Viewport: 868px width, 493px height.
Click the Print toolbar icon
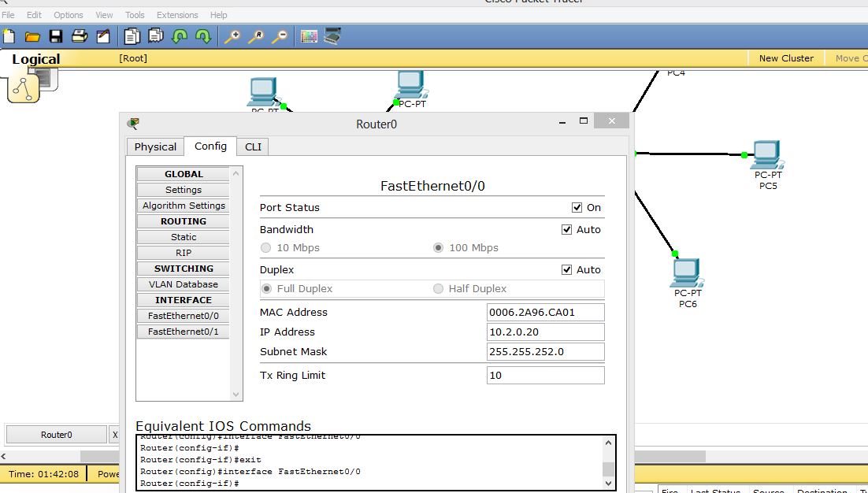(x=80, y=36)
